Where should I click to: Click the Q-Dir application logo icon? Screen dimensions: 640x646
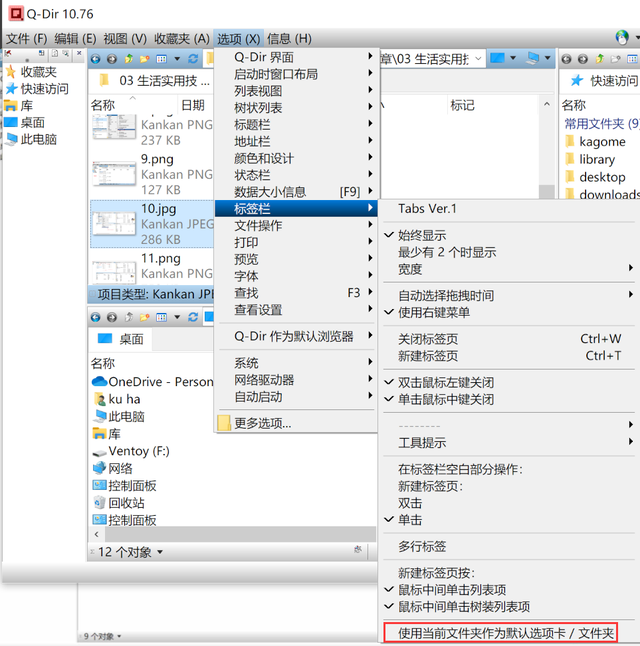pos(16,14)
